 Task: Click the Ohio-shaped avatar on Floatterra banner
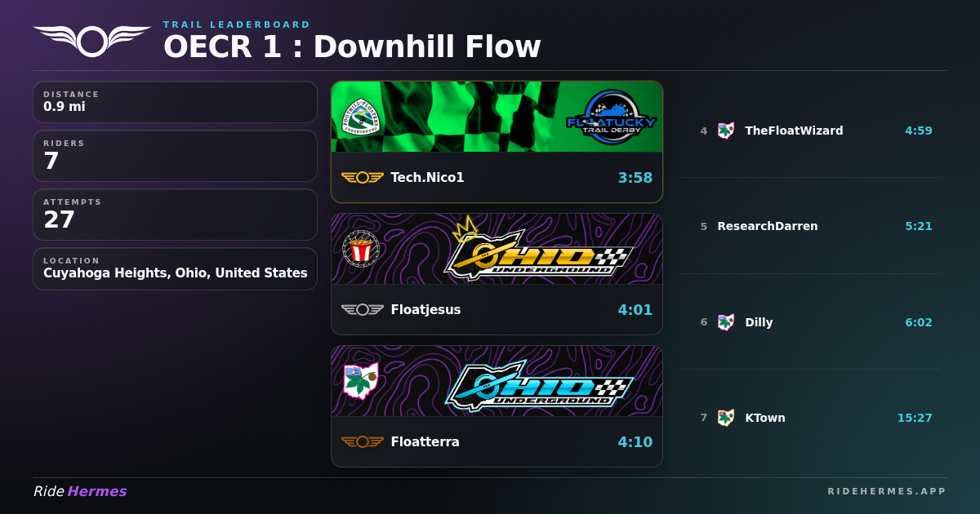pyautogui.click(x=360, y=380)
